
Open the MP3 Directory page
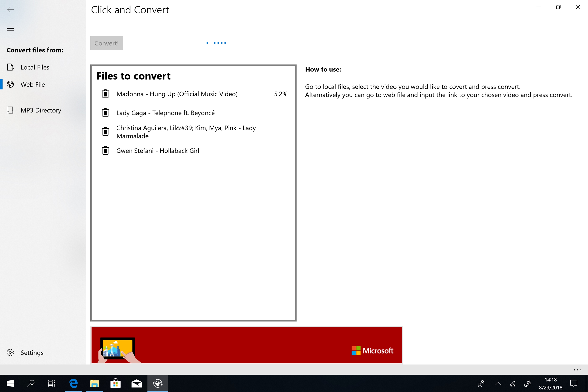point(41,110)
